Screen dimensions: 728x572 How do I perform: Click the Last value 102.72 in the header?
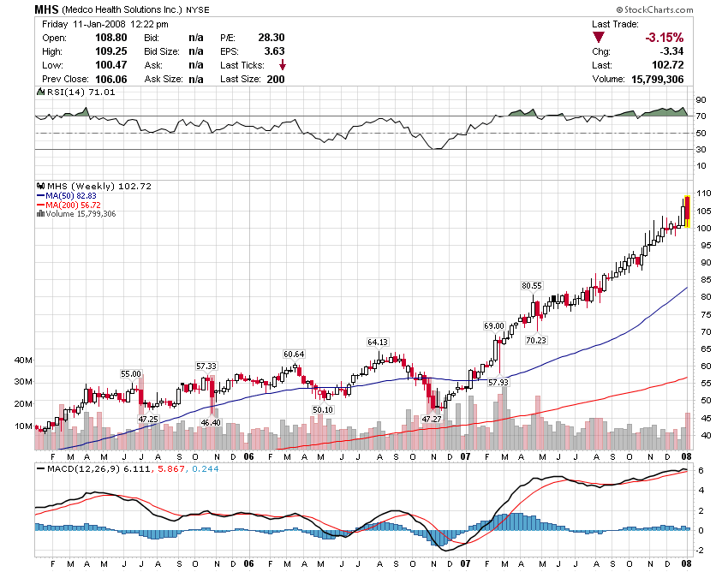[668, 65]
